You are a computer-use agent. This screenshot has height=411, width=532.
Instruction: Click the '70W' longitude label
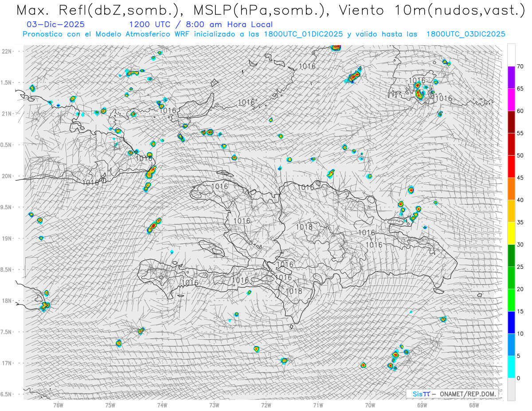pos(370,405)
